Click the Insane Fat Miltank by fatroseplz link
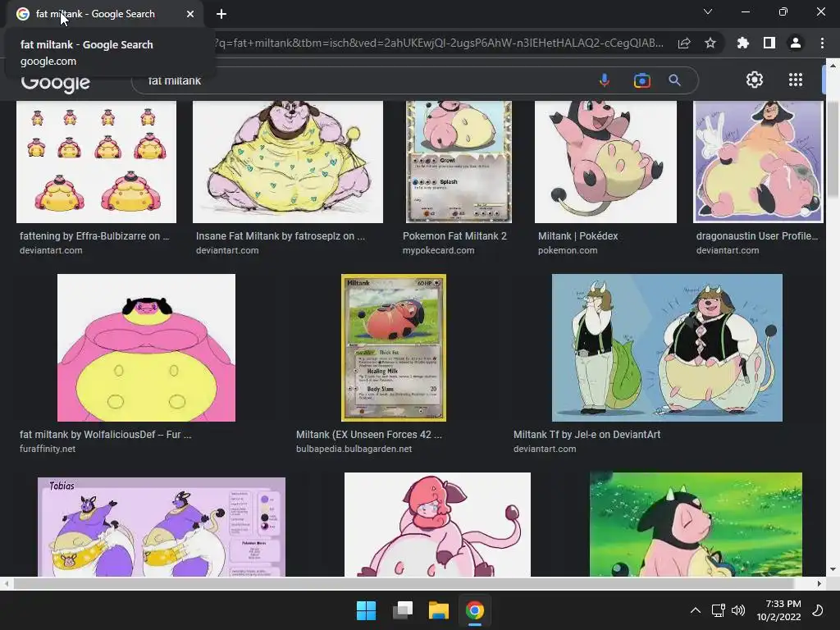This screenshot has height=630, width=840. [x=281, y=235]
